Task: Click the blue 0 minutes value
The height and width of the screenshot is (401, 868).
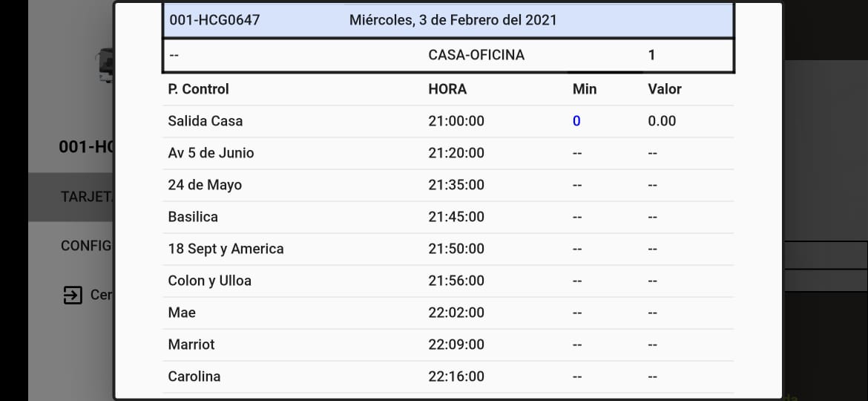Action: pos(576,121)
